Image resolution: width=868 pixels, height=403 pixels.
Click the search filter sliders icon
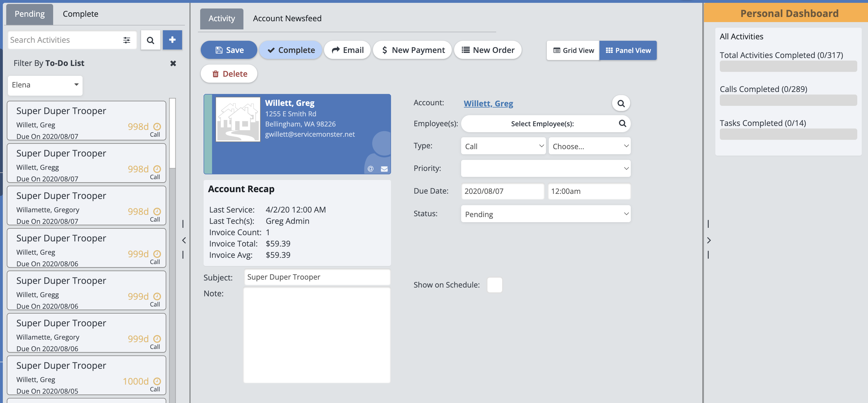coord(127,40)
